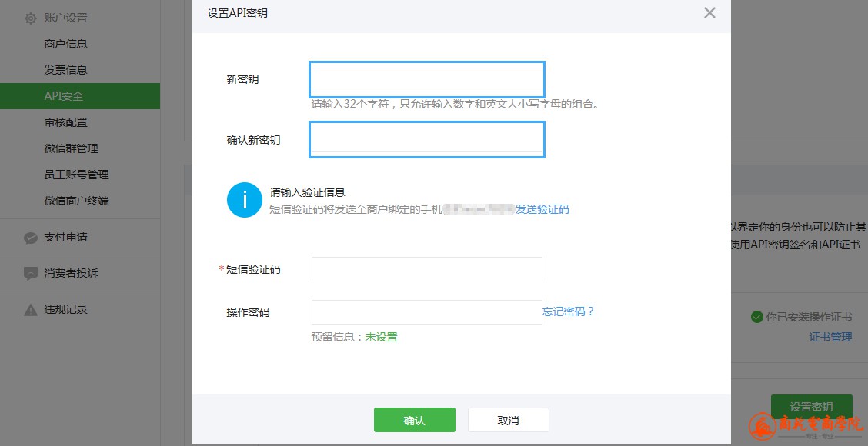Click the 忘记密码？ link
The height and width of the screenshot is (446, 868).
(569, 311)
